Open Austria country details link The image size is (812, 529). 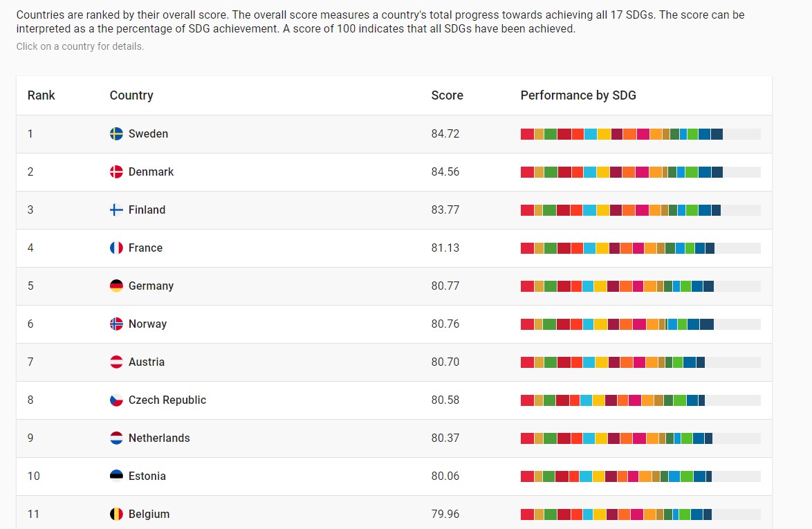pos(147,362)
